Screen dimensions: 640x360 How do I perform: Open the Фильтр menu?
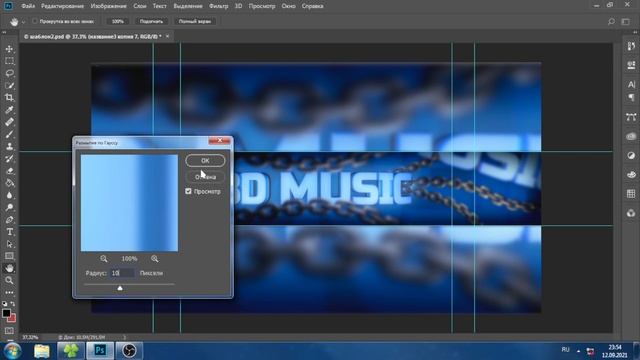click(x=218, y=6)
